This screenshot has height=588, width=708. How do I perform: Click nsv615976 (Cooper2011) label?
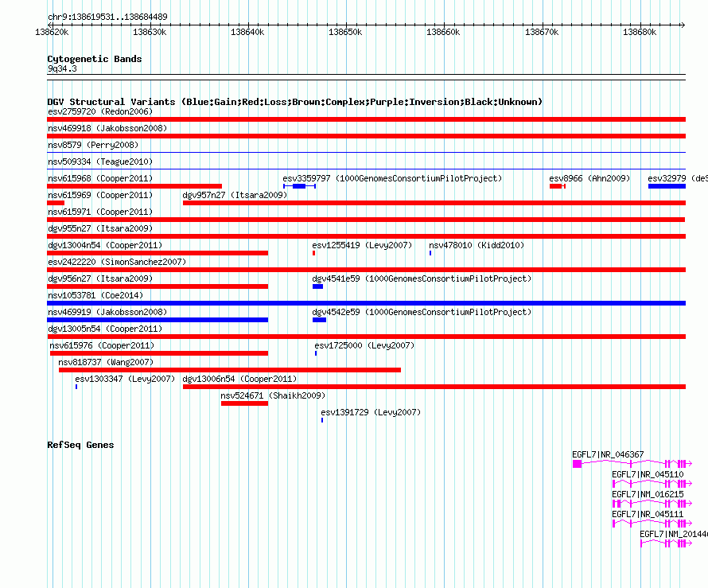click(102, 345)
